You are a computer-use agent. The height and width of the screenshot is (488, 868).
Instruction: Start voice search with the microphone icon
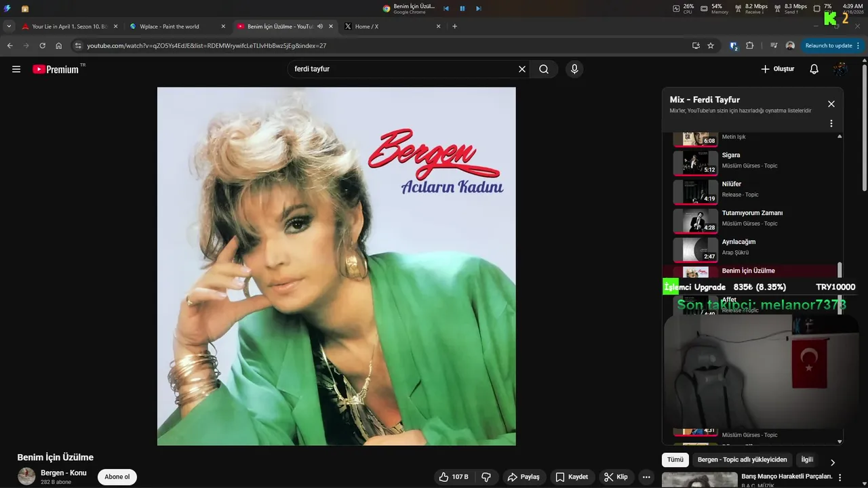[x=574, y=69]
